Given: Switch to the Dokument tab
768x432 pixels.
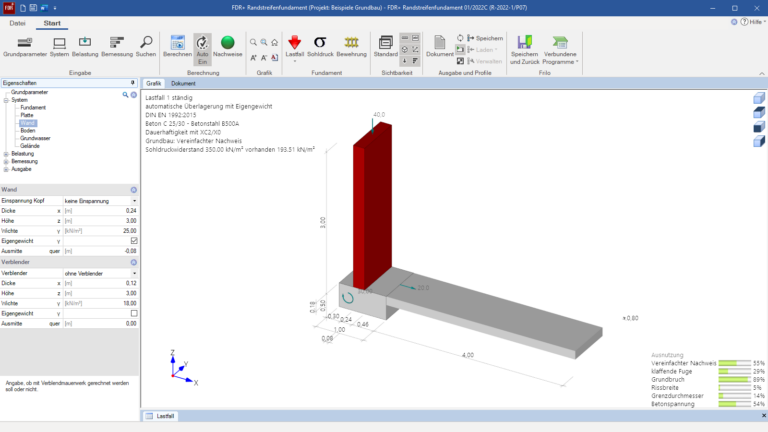Looking at the screenshot, I should pos(183,83).
